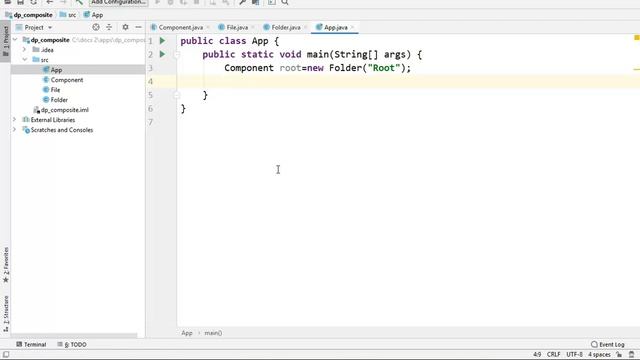Select the .idea folder in tree
Viewport: 640px width, 360px height.
pos(43,50)
